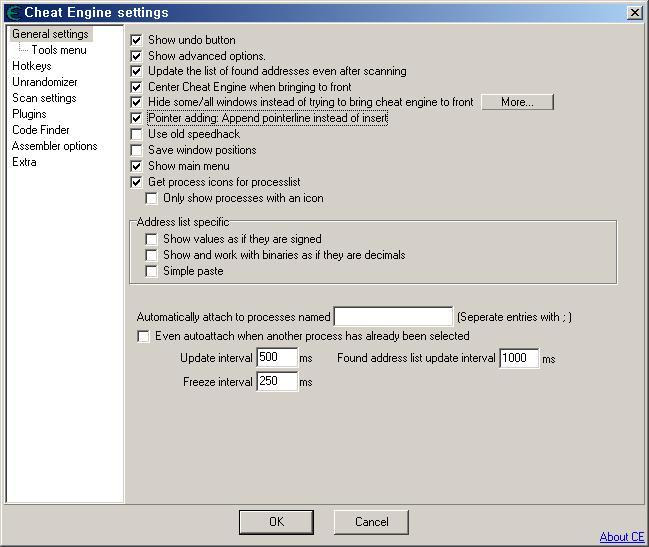The image size is (649, 547).
Task: Open the Assembler options page
Action: 55,146
